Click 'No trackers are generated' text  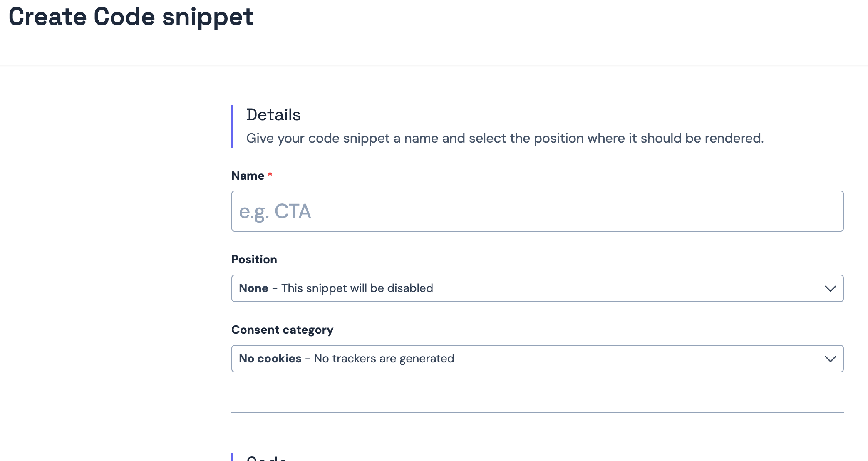[384, 359]
